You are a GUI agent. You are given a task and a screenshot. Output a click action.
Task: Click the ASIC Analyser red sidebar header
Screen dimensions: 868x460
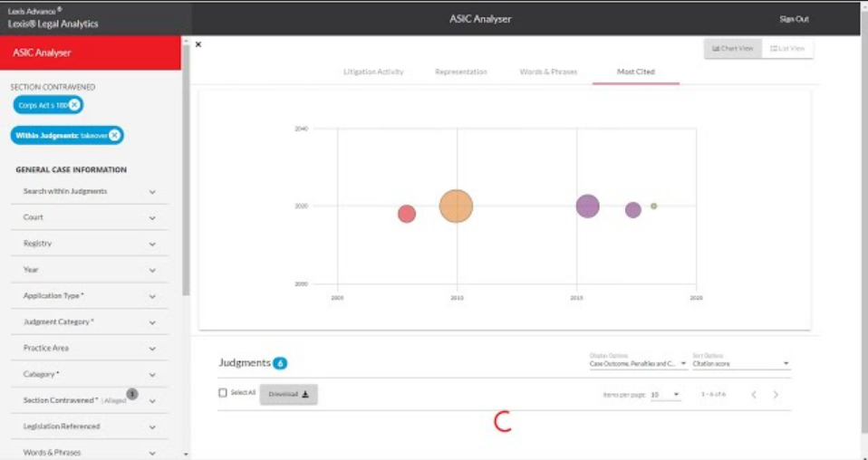[91, 53]
